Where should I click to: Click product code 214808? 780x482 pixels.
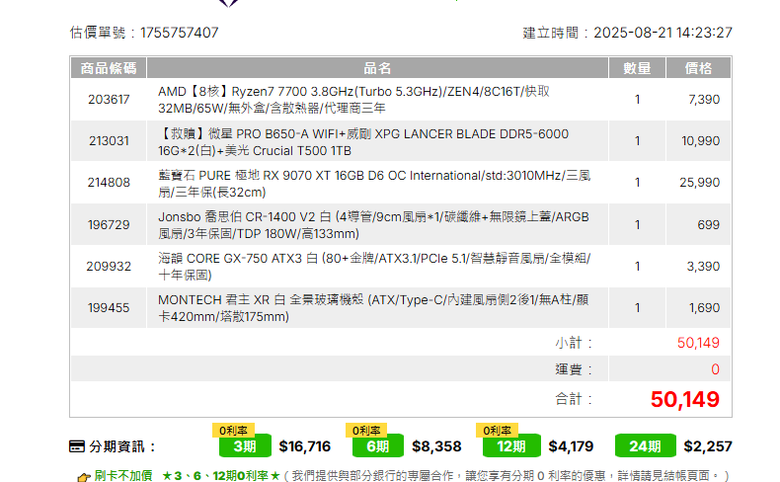click(x=108, y=183)
